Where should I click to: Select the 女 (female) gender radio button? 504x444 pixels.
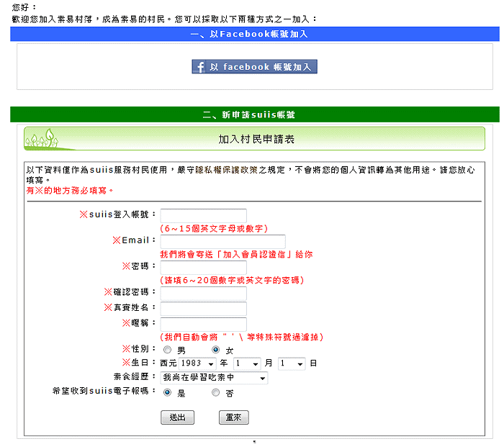pos(215,350)
